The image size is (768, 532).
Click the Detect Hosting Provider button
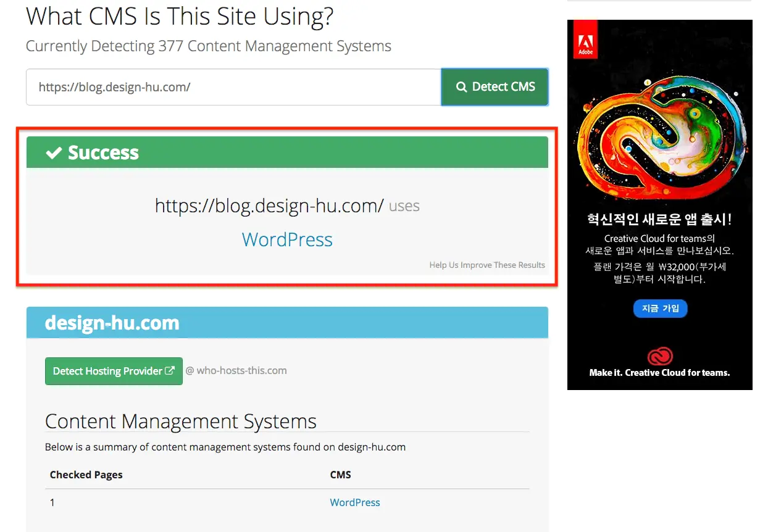coord(114,371)
